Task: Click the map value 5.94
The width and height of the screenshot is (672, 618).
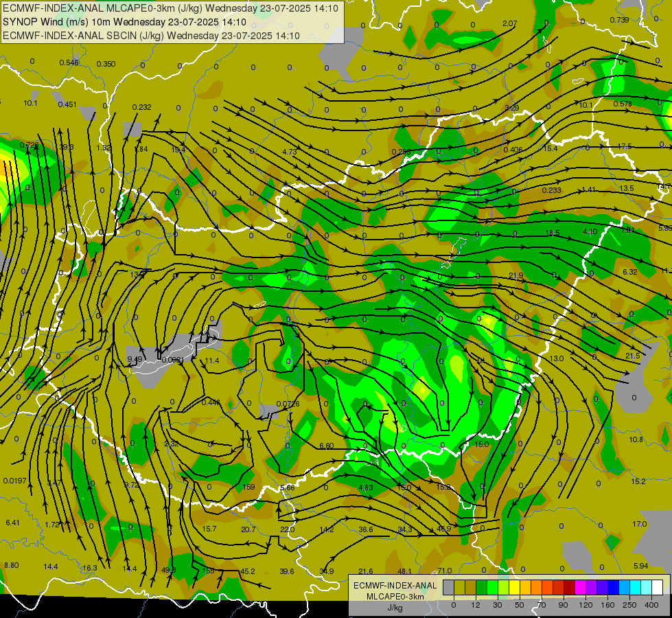Action: click(x=640, y=566)
